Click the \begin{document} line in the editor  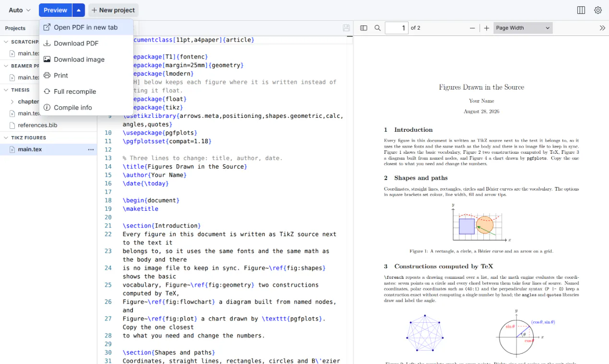151,200
